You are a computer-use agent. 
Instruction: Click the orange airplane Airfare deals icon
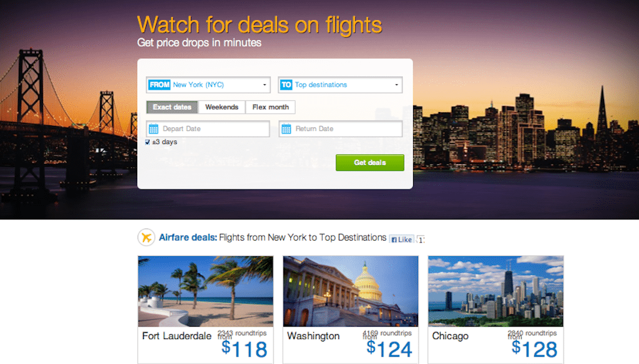(146, 237)
